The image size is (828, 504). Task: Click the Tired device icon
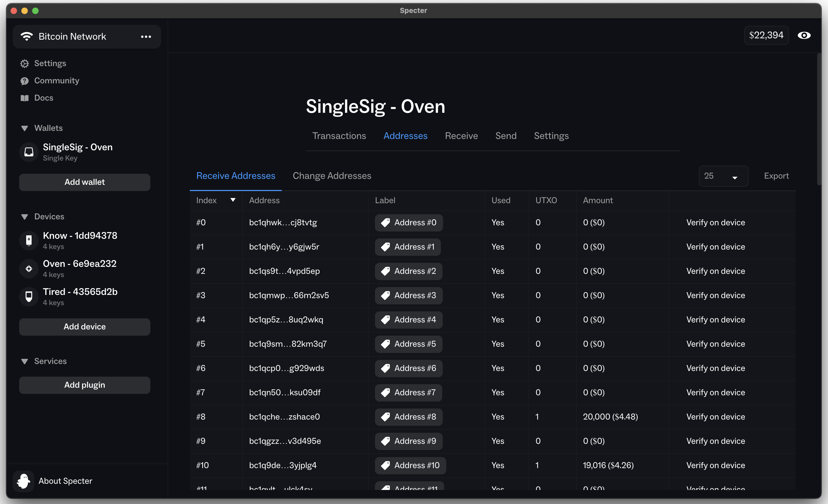[29, 297]
